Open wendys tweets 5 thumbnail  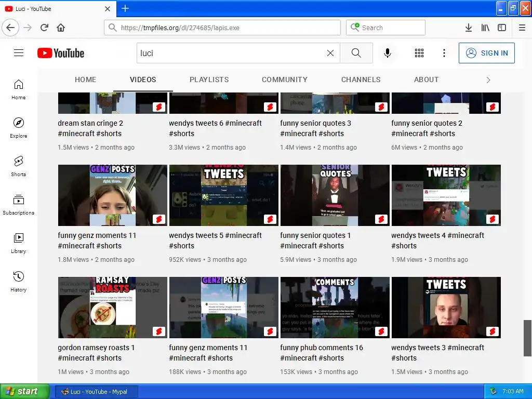click(224, 195)
